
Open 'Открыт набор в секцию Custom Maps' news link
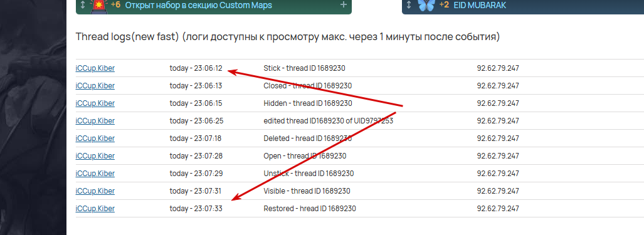[x=198, y=6]
